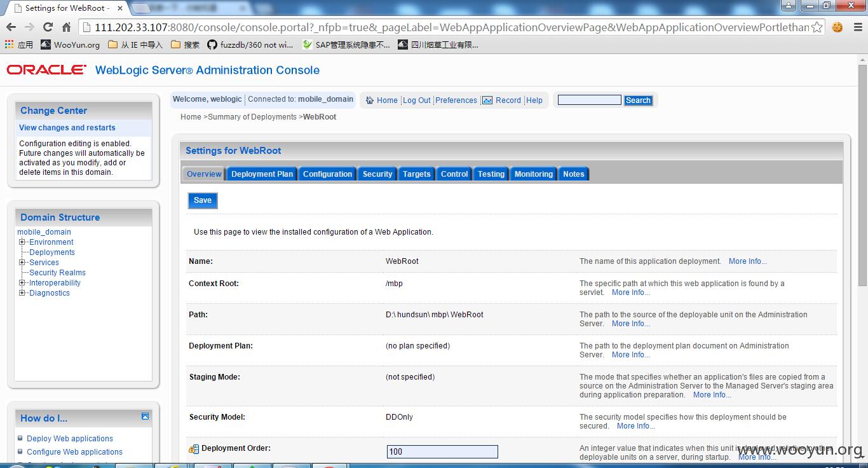868x468 pixels.
Task: Close the Settings for WebRoot browser tab
Action: [x=119, y=8]
